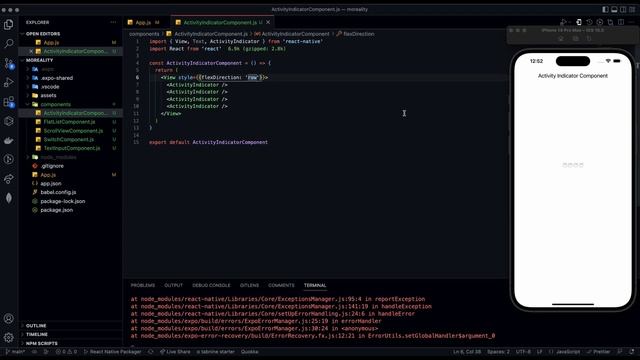The image size is (640, 360).
Task: Click Prettier in status bar
Action: 598,352
